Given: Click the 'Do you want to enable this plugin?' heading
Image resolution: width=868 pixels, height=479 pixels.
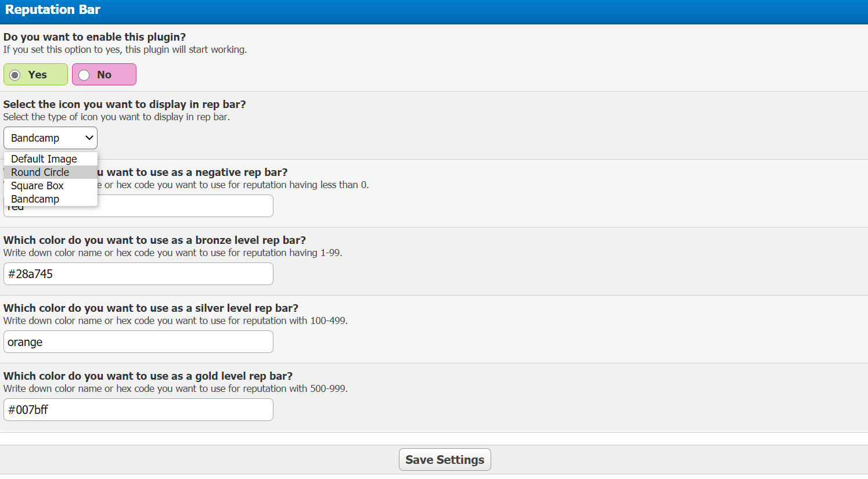Looking at the screenshot, I should pyautogui.click(x=95, y=37).
